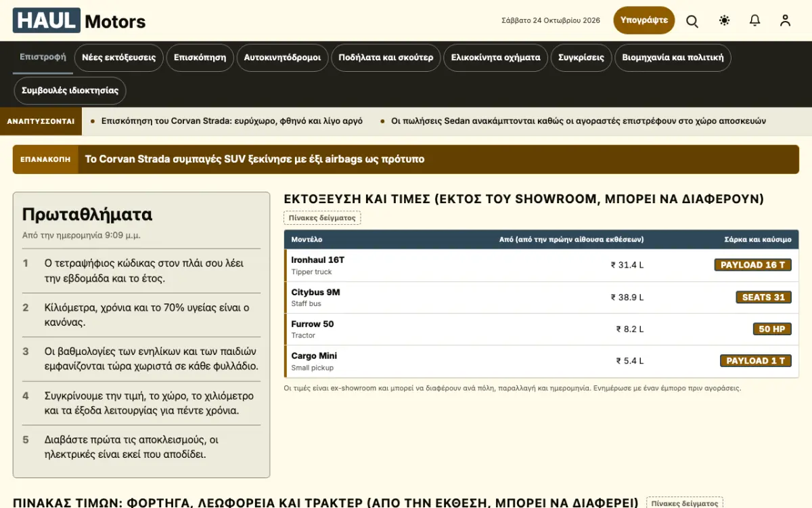812x508 pixels.
Task: Click the Πίνακες δείγματος tag above the price table
Action: tap(322, 217)
